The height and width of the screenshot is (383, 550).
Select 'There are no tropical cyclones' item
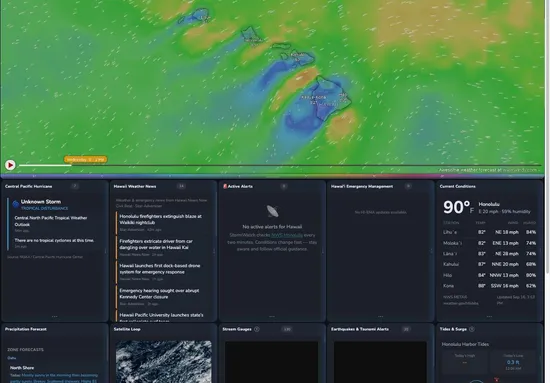click(x=54, y=240)
